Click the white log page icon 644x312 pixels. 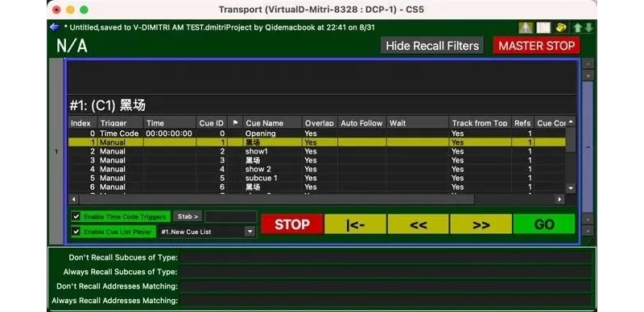pos(543,27)
